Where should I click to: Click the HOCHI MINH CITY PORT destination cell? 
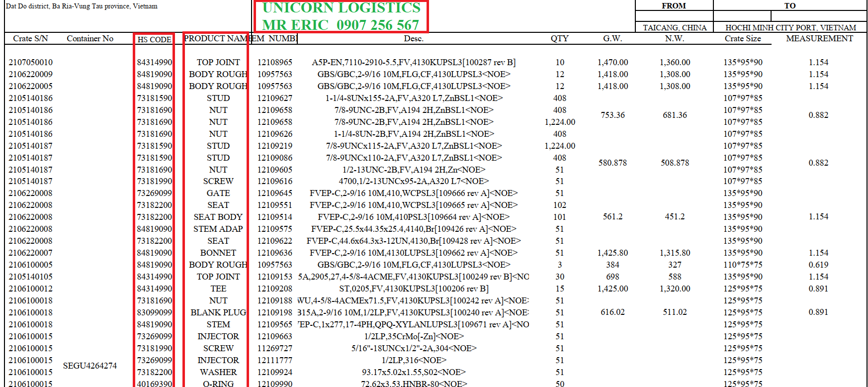[x=790, y=28]
